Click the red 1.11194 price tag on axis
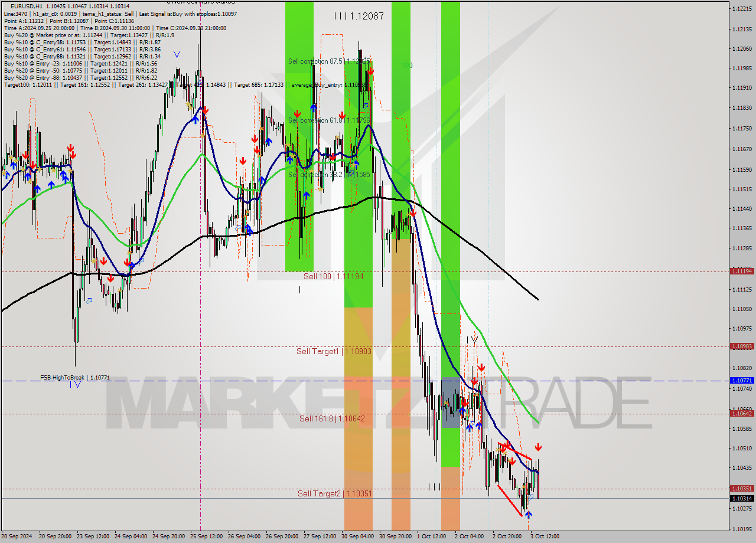Viewport: 756px width, 543px height. [x=742, y=271]
